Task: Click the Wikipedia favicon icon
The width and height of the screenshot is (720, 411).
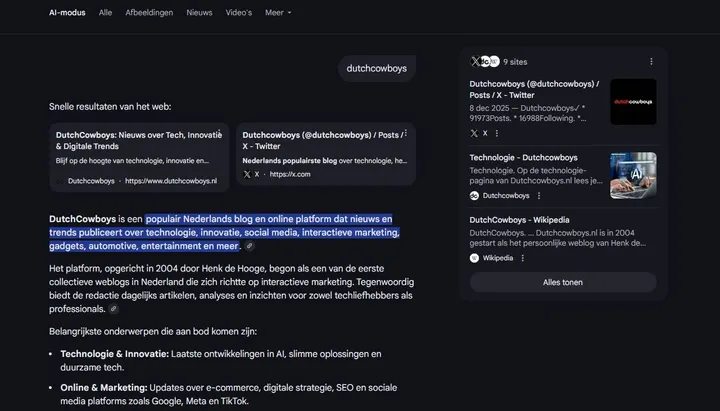Action: point(474,258)
